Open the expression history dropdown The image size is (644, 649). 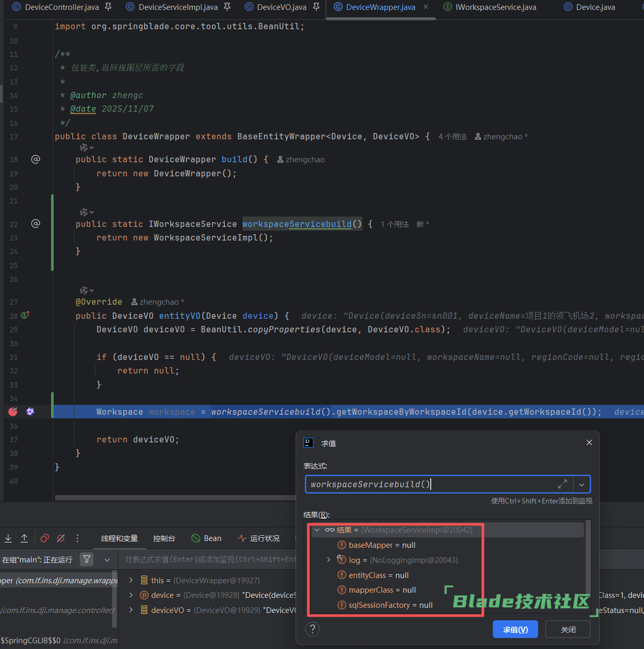click(x=581, y=485)
